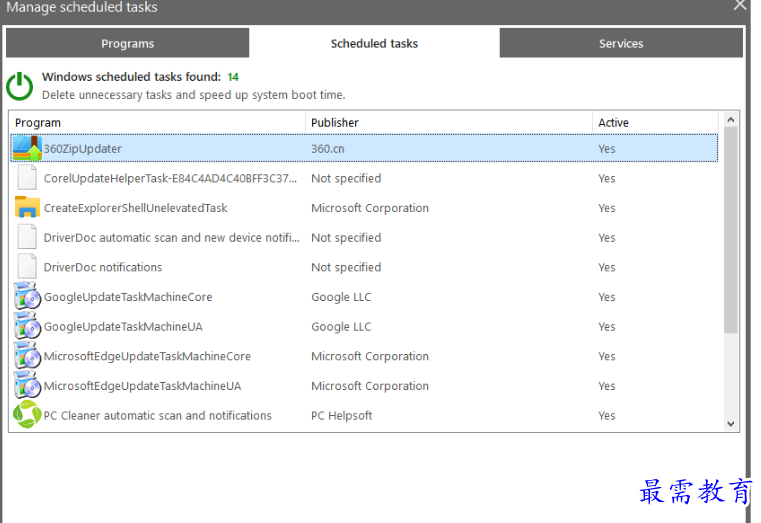Select the GoogleUpdateTaskMachineUA task
Image resolution: width=761 pixels, height=523 pixels.
[x=123, y=326]
